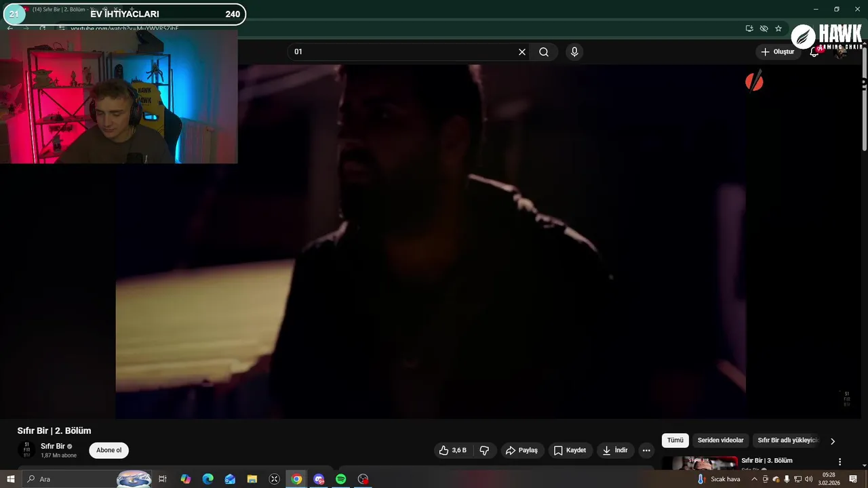Clear the YouTube search field
The width and height of the screenshot is (868, 488).
[x=522, y=52]
